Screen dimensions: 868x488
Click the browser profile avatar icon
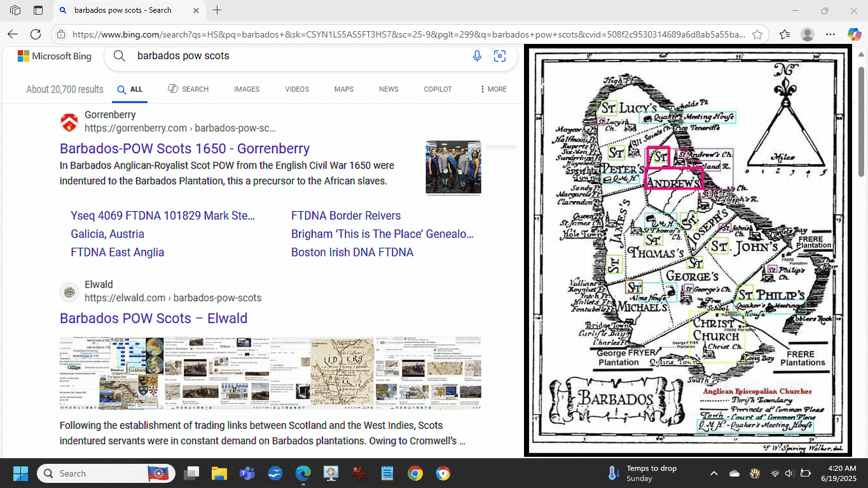pyautogui.click(x=808, y=34)
